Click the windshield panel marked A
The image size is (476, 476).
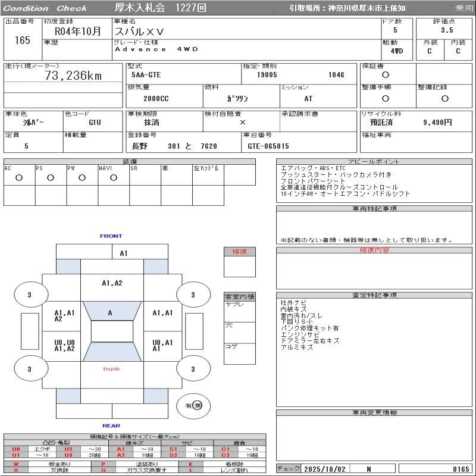tap(111, 312)
